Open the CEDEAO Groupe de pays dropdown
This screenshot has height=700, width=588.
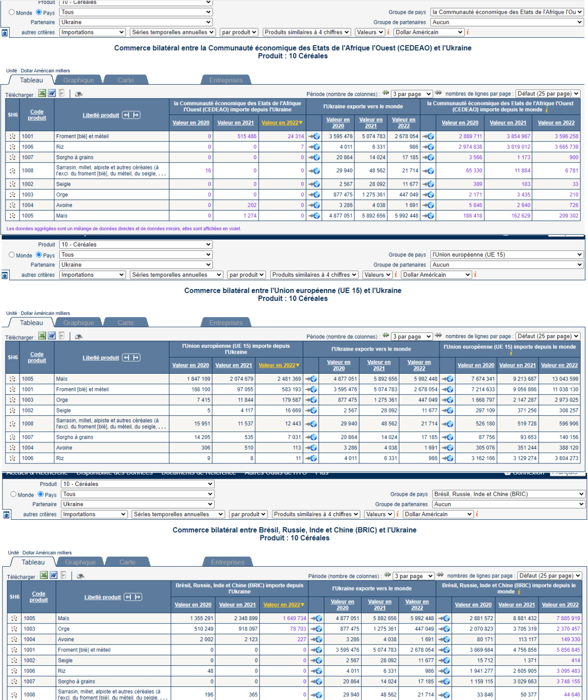click(507, 12)
